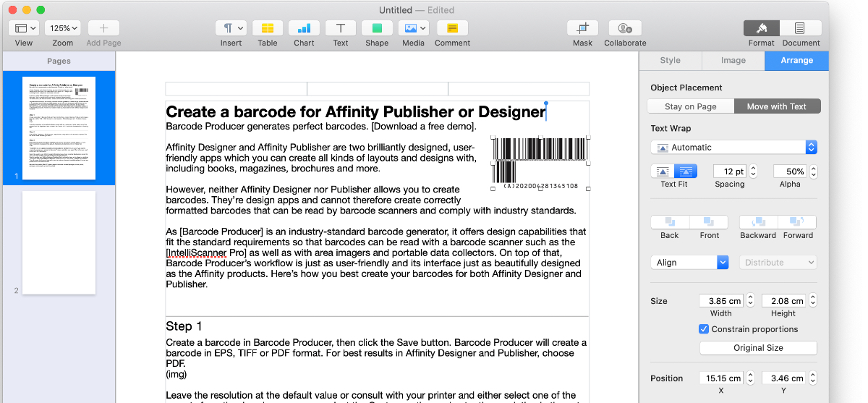Choose Move with Text placement

tap(777, 106)
